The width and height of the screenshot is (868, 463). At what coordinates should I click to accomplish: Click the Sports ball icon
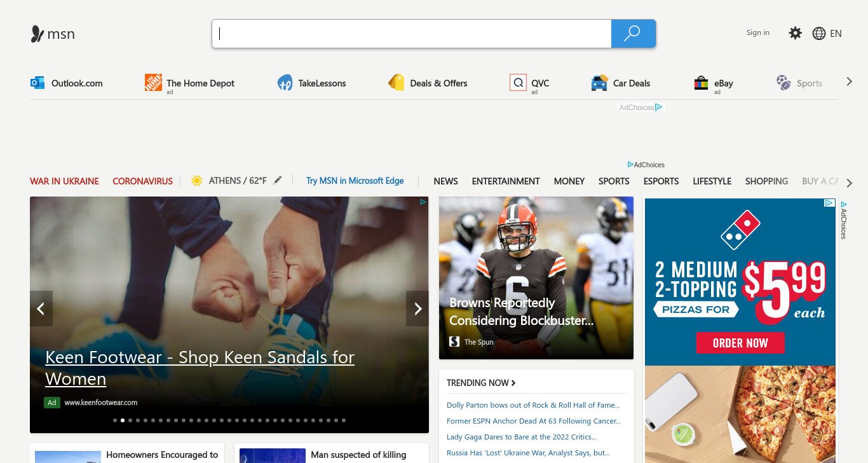click(783, 83)
